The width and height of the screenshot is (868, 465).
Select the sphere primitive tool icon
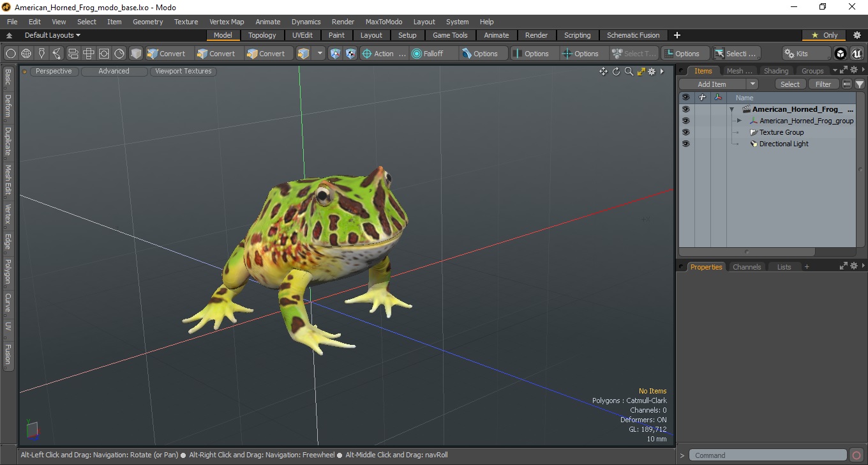tap(11, 54)
